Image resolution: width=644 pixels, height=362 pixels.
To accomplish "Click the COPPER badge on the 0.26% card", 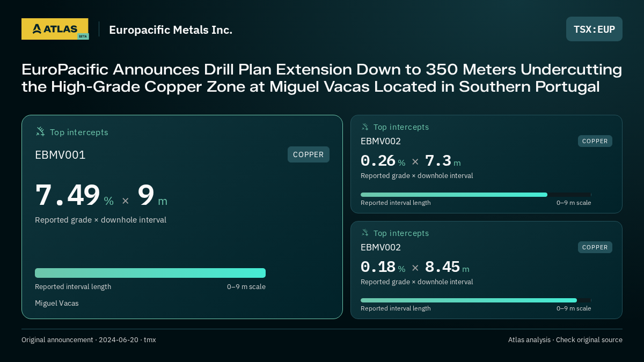I will (x=595, y=141).
